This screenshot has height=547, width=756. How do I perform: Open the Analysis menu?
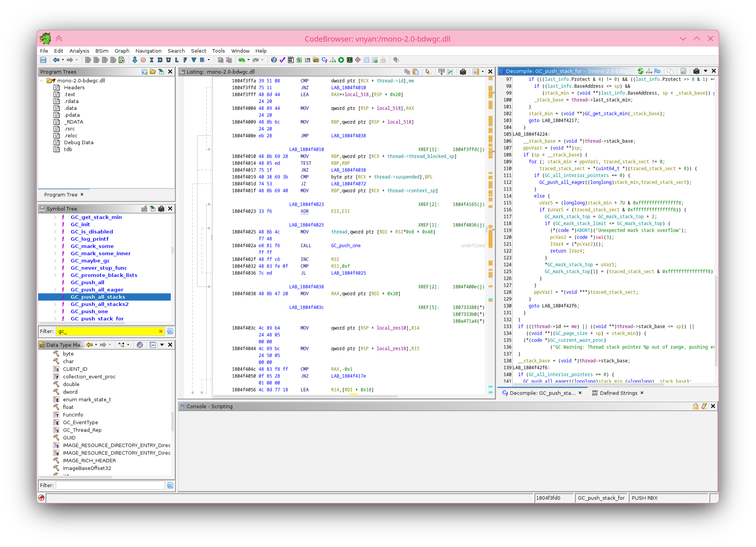tap(79, 51)
